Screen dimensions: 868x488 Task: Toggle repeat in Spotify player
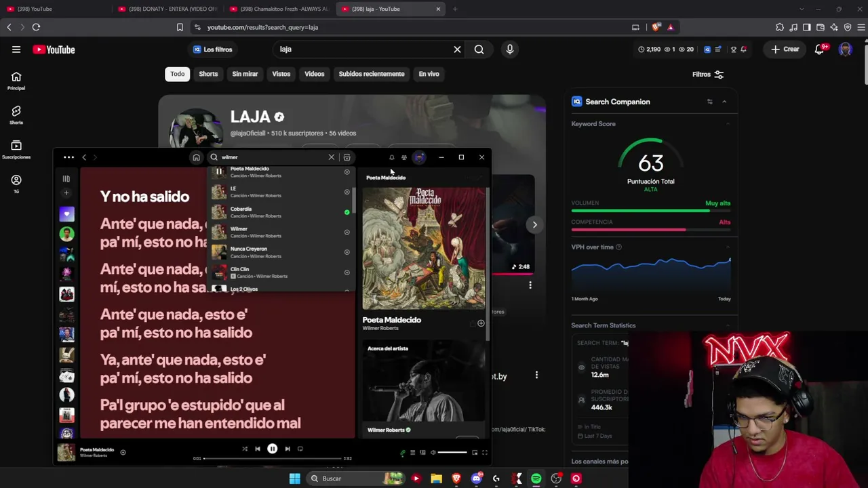point(300,449)
